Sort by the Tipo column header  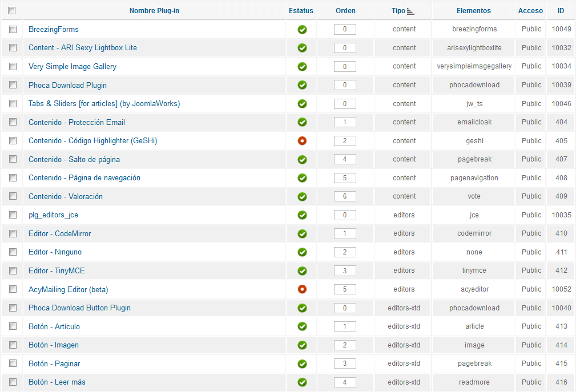point(398,11)
